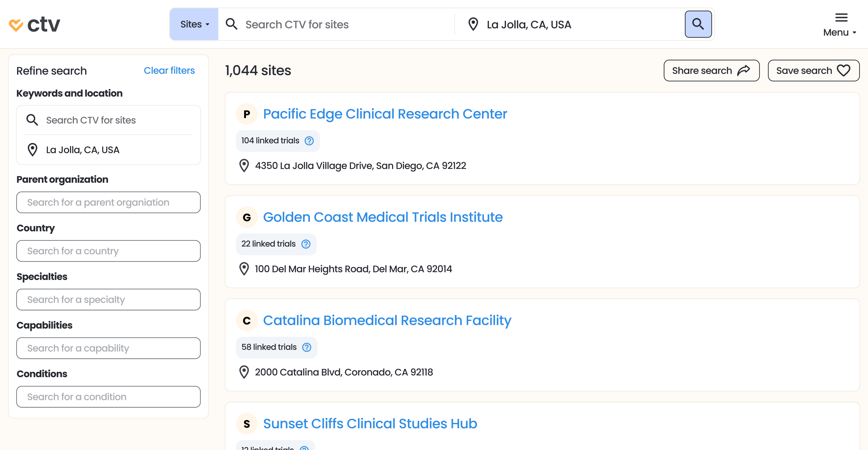Focus the parent organization search field
Screen dimensions: 868x450
point(108,202)
